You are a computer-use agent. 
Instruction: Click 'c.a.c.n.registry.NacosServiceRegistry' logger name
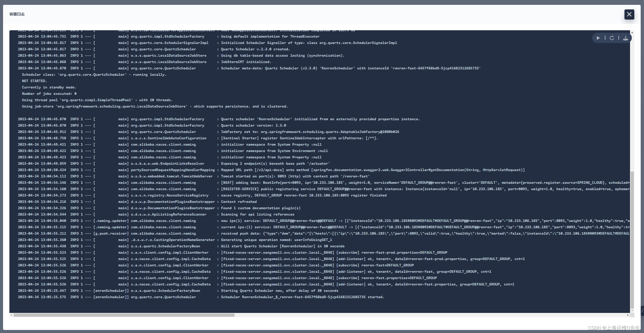coord(170,195)
